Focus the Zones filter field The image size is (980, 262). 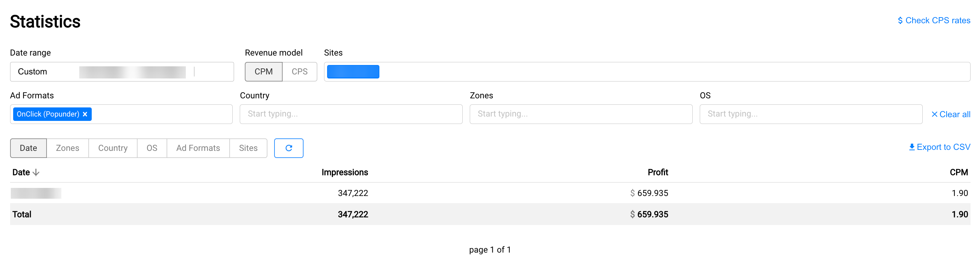[580, 114]
